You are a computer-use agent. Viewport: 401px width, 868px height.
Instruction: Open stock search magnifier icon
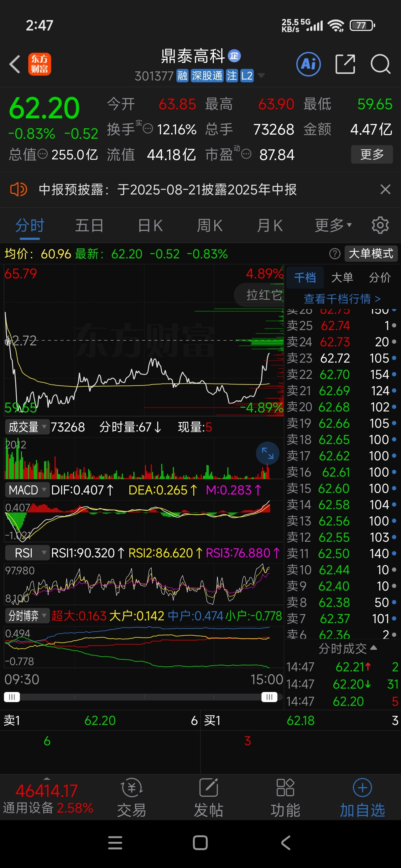[x=380, y=64]
